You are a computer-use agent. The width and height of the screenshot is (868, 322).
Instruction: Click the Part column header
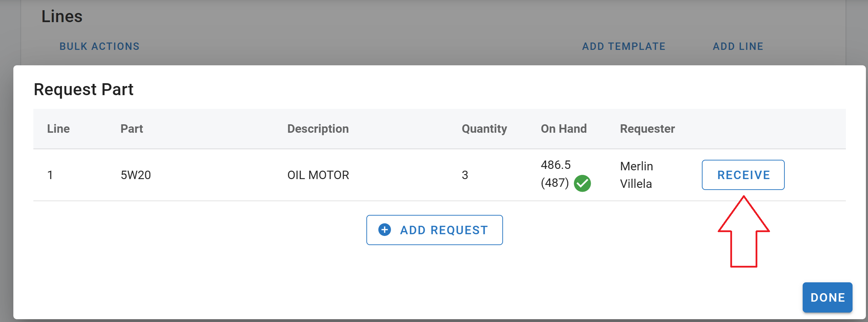point(132,129)
